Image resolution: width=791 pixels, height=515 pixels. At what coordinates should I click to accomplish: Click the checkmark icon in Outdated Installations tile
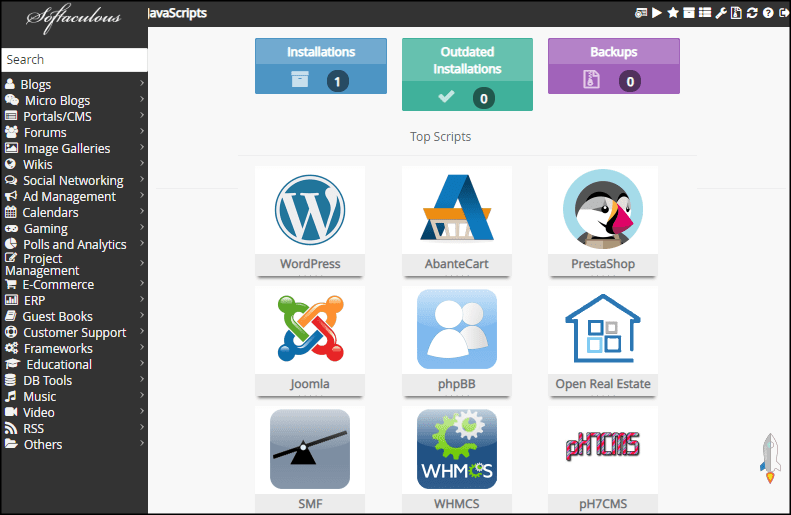click(446, 96)
